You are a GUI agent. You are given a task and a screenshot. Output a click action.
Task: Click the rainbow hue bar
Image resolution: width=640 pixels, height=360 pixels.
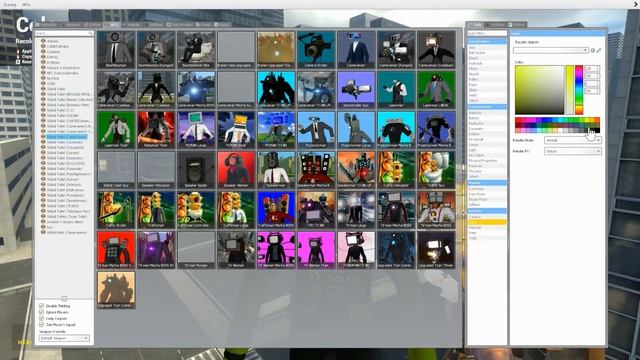579,89
